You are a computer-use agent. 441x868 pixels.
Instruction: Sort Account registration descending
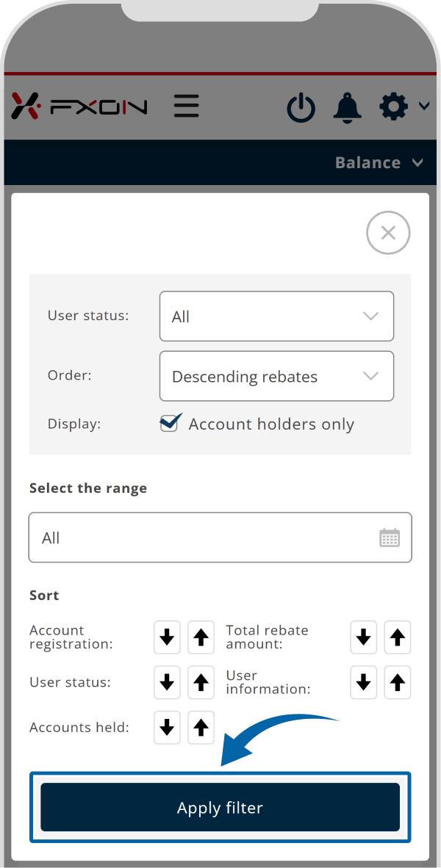coord(167,637)
